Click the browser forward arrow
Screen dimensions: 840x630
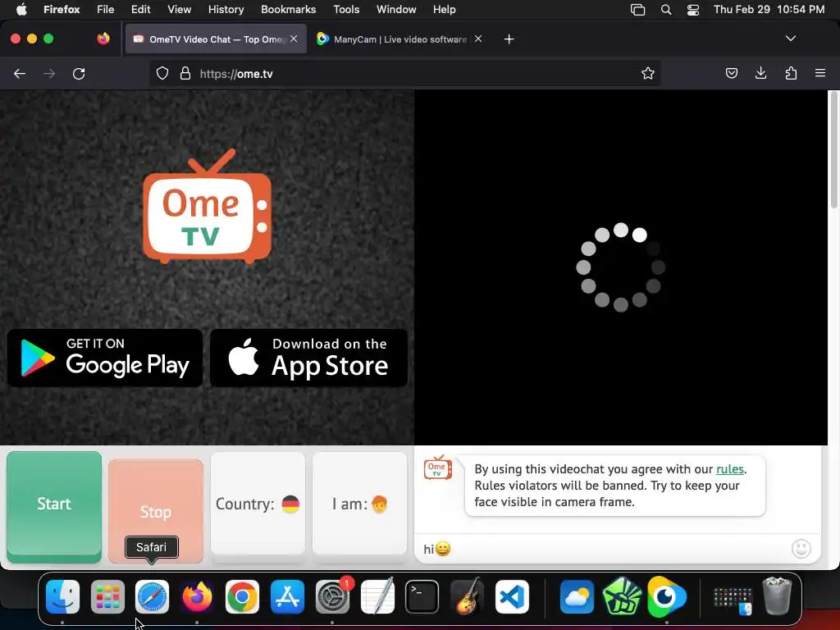pos(49,73)
